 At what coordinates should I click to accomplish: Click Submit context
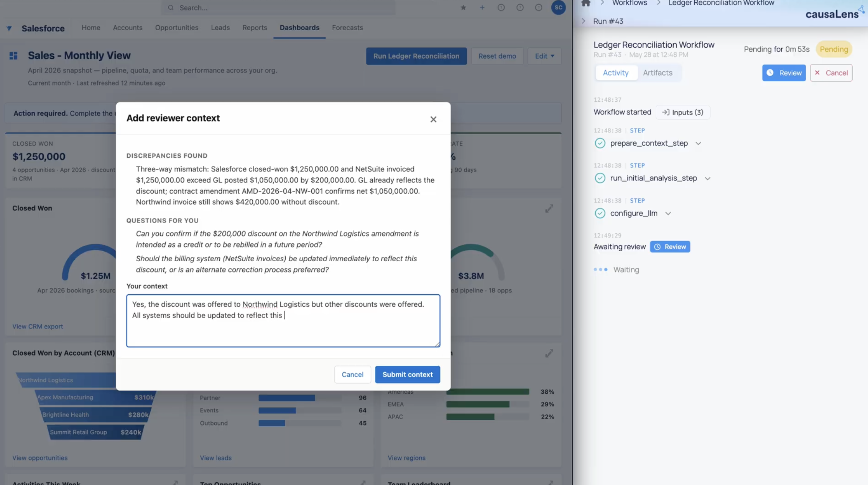(408, 374)
